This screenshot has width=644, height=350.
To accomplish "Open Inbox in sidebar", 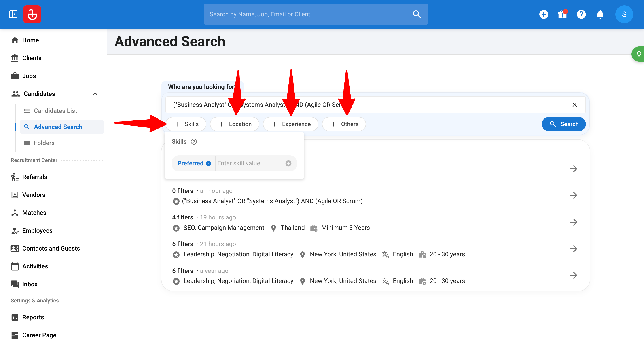I will pos(30,284).
